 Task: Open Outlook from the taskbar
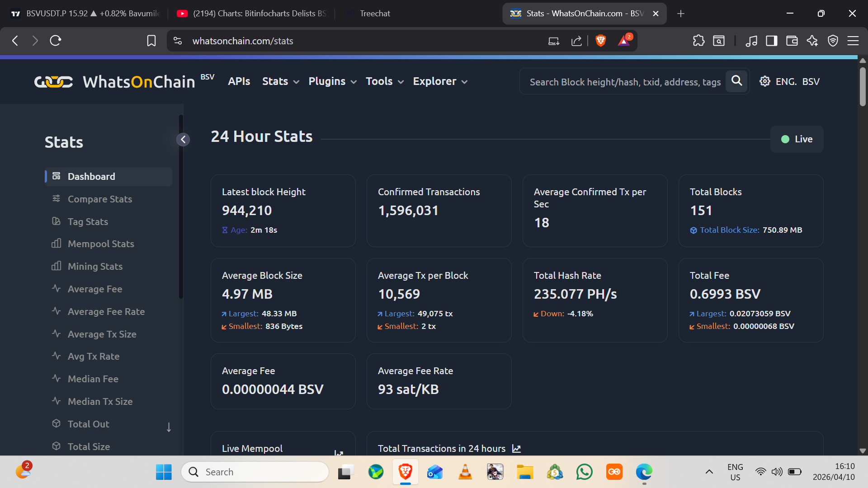click(435, 472)
